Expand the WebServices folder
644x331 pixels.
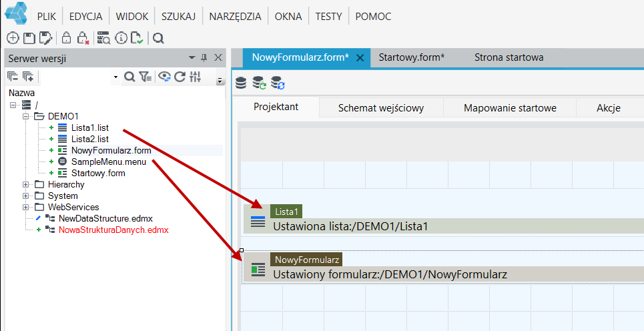(x=25, y=208)
